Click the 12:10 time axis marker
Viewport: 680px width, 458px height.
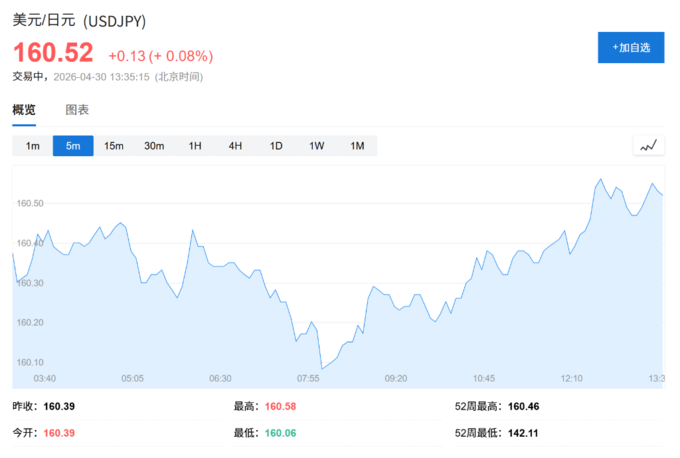[571, 379]
